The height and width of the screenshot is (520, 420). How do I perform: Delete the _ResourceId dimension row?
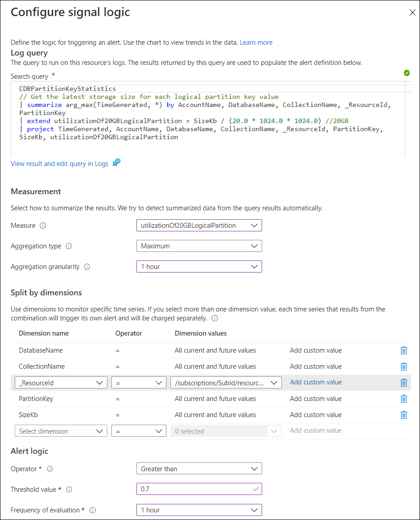click(404, 383)
